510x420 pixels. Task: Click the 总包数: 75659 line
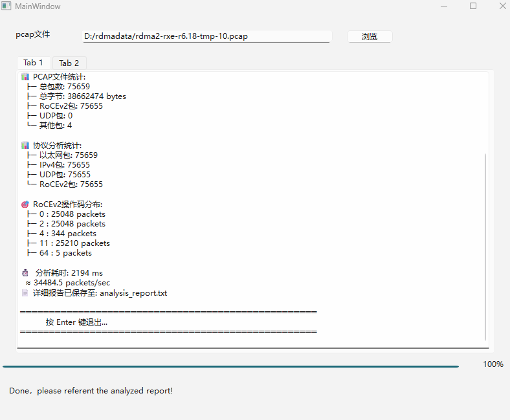[64, 87]
